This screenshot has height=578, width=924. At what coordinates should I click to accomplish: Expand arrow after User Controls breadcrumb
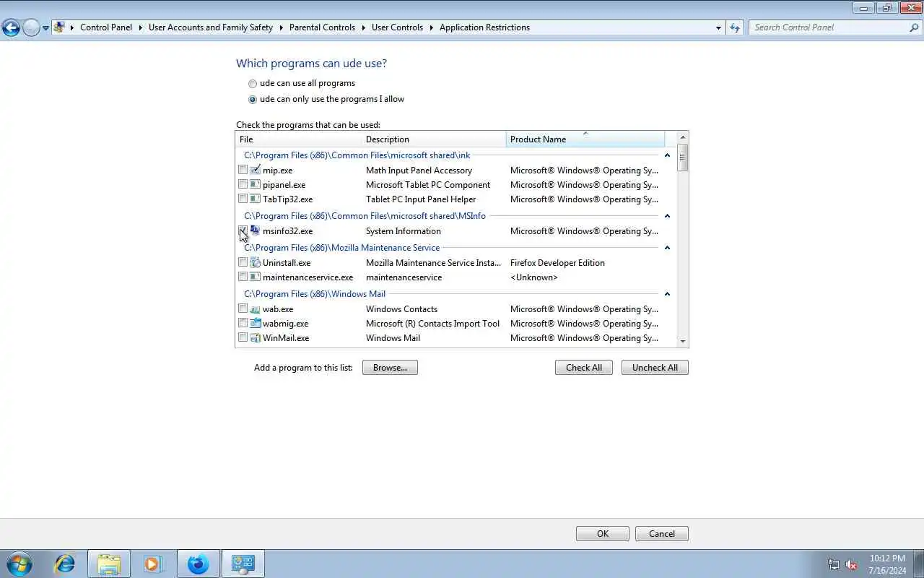(432, 27)
